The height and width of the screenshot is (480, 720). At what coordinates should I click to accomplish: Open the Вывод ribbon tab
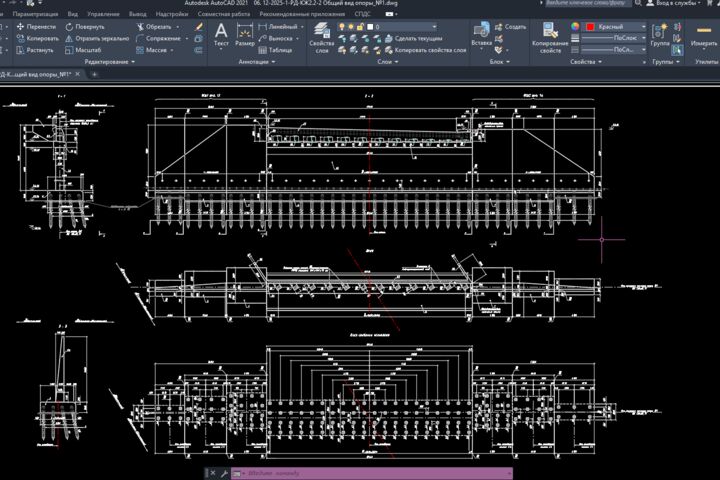137,14
